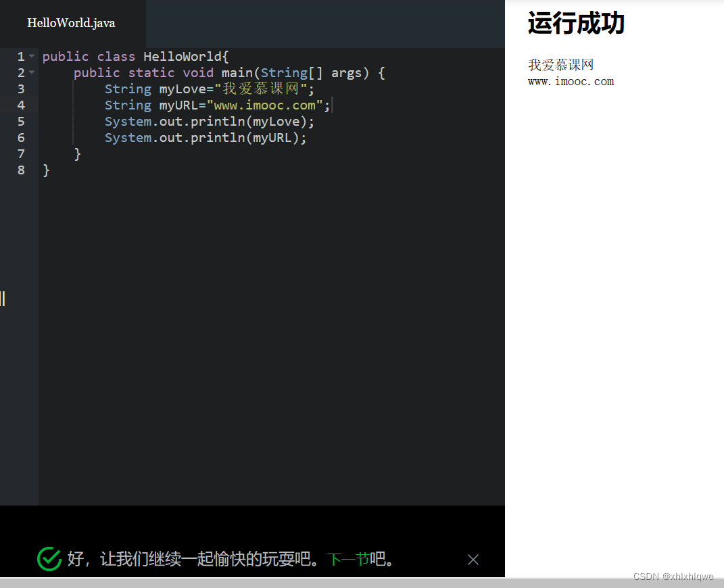Click line number 3 in the gutter
Viewport: 724px width, 588px height.
click(21, 89)
